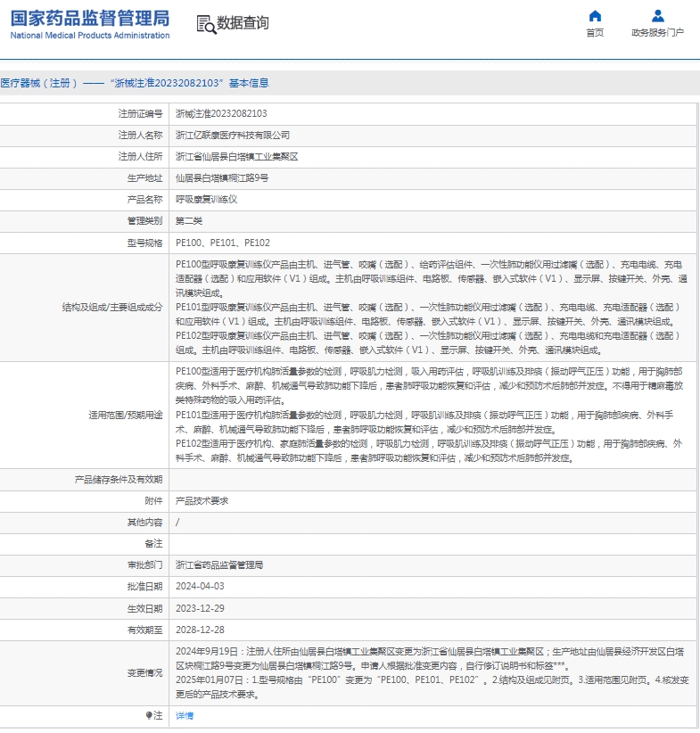
Task: Click the 适用范围/预期用途 label
Action: [126, 416]
